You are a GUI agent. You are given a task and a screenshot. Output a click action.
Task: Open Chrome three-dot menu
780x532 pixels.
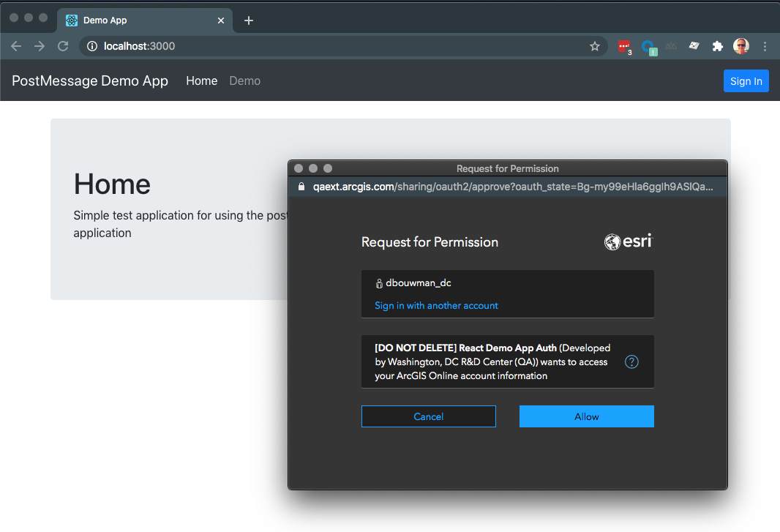point(765,46)
